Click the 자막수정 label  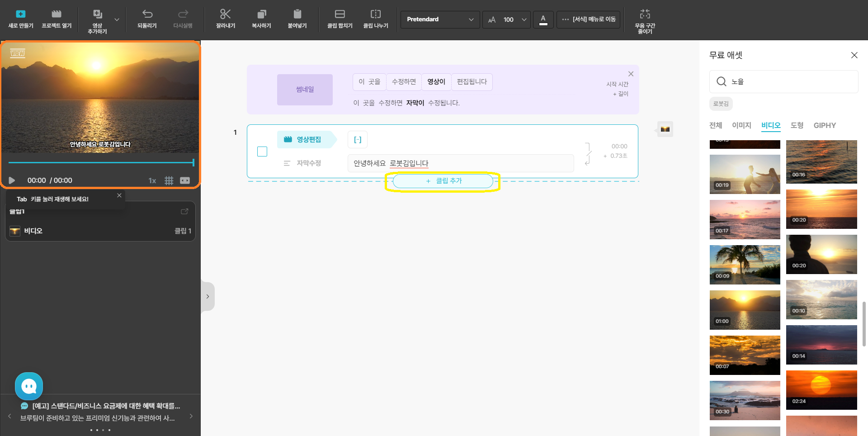[x=309, y=163]
